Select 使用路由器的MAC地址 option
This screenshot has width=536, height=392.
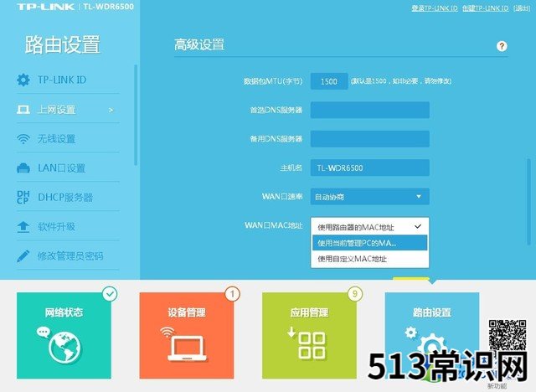point(370,227)
